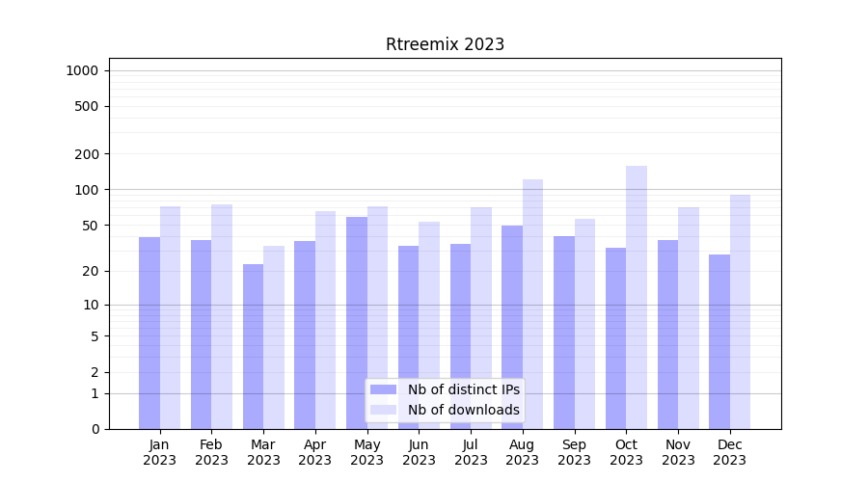
Task: Click the 'Jul 2023' x-axis label
Action: 471,452
